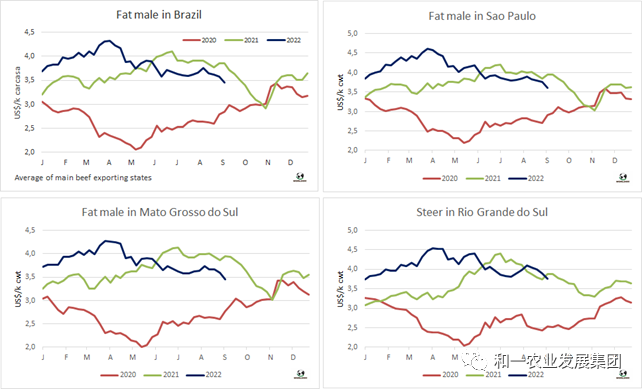Click the globe logo in Sao Paulo chart
This screenshot has width=642, height=389.
pos(623,177)
